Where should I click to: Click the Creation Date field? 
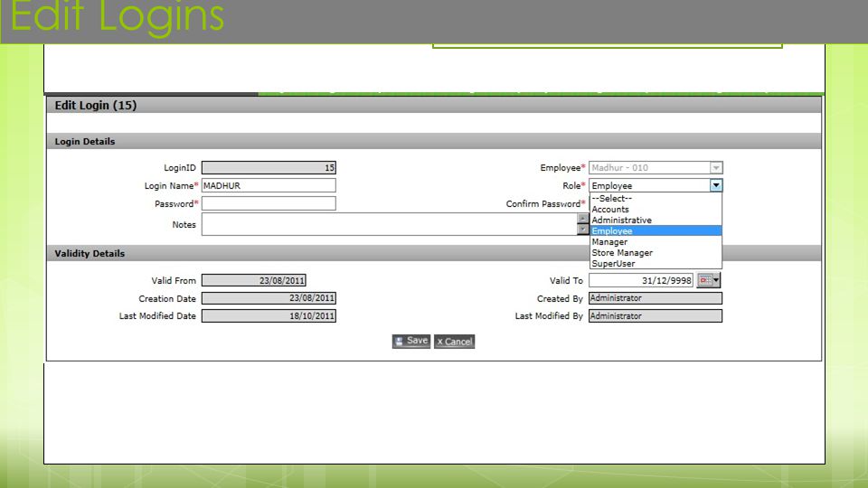click(269, 298)
